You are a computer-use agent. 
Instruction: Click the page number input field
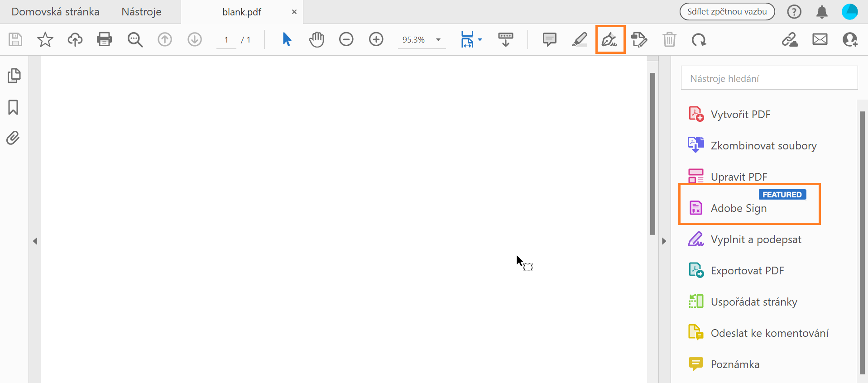pyautogui.click(x=226, y=40)
